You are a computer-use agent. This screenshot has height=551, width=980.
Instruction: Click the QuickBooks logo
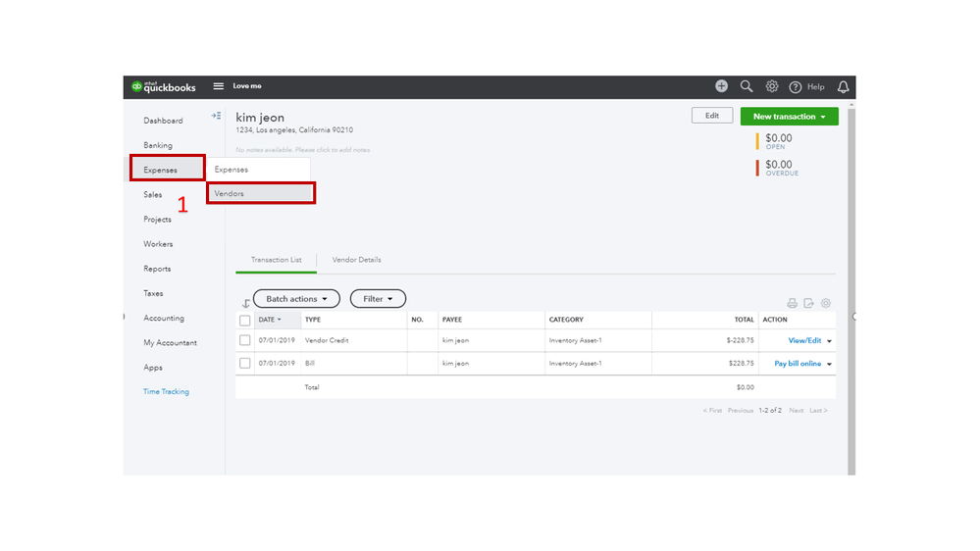(x=164, y=87)
